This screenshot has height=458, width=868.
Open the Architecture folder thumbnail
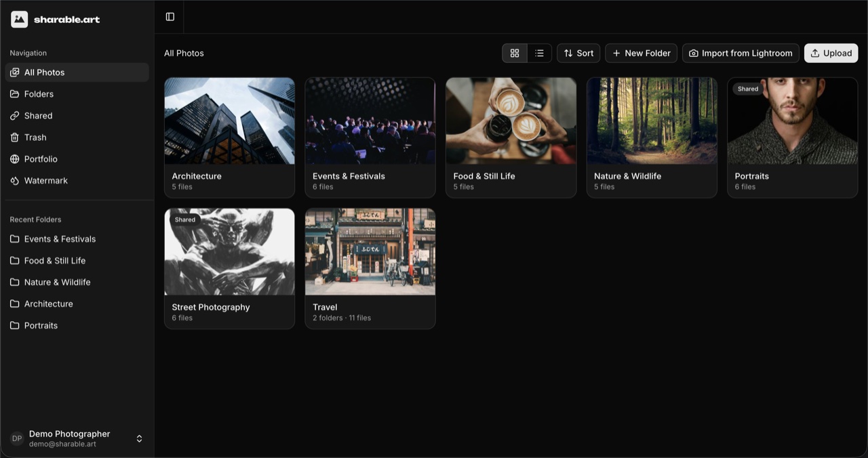[x=230, y=121]
